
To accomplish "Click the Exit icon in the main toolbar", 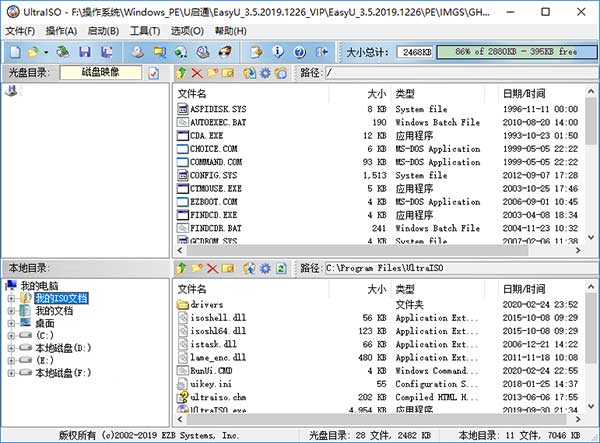I will (x=322, y=52).
